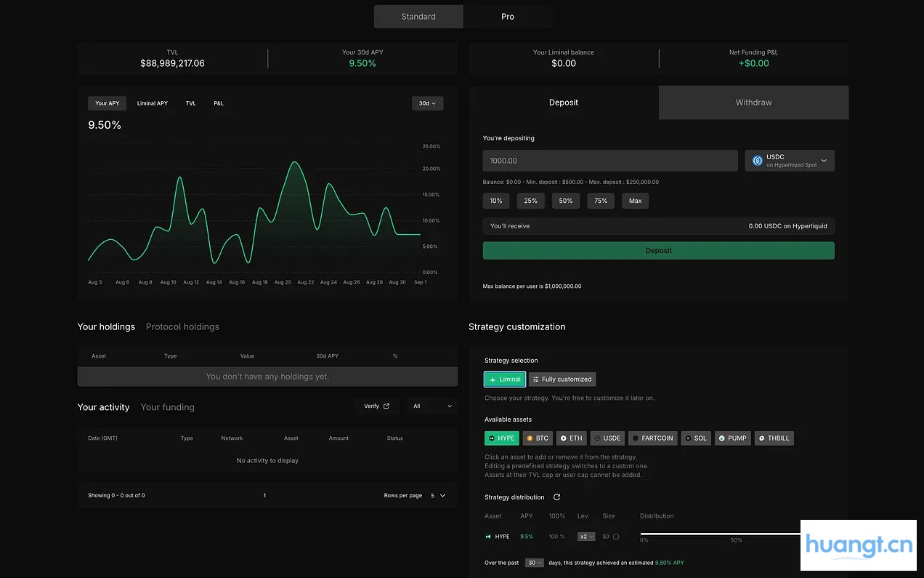Open the x2 leverage dropdown
The width and height of the screenshot is (924, 578).
point(585,537)
